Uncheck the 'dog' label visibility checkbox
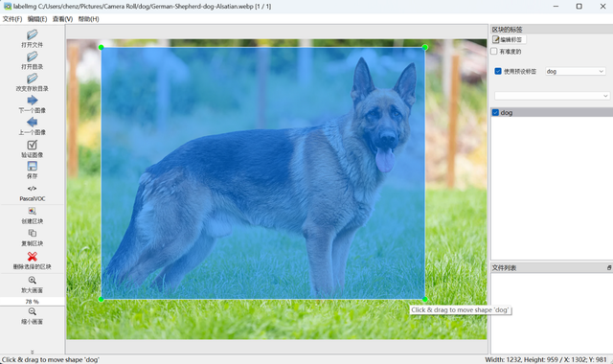 [x=495, y=113]
